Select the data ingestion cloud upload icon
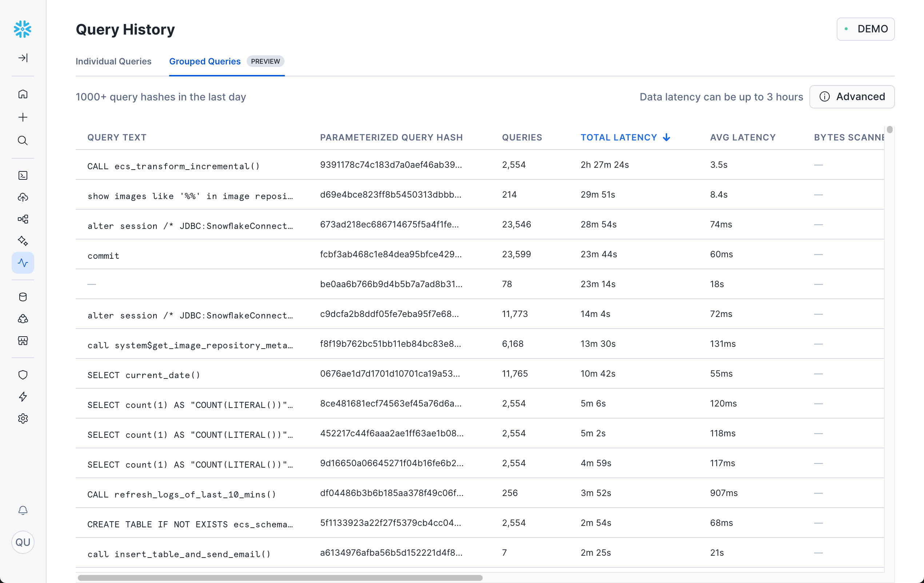This screenshot has height=583, width=924. coord(23,197)
